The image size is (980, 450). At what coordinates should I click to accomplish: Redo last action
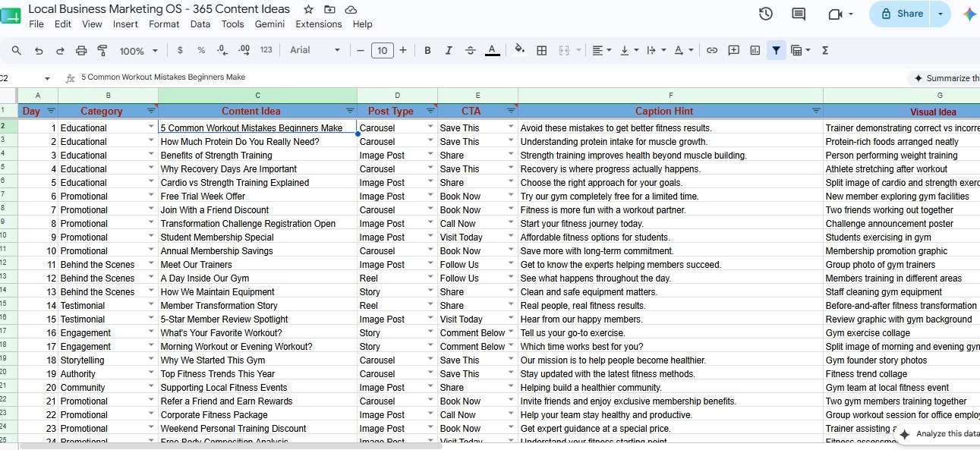60,51
